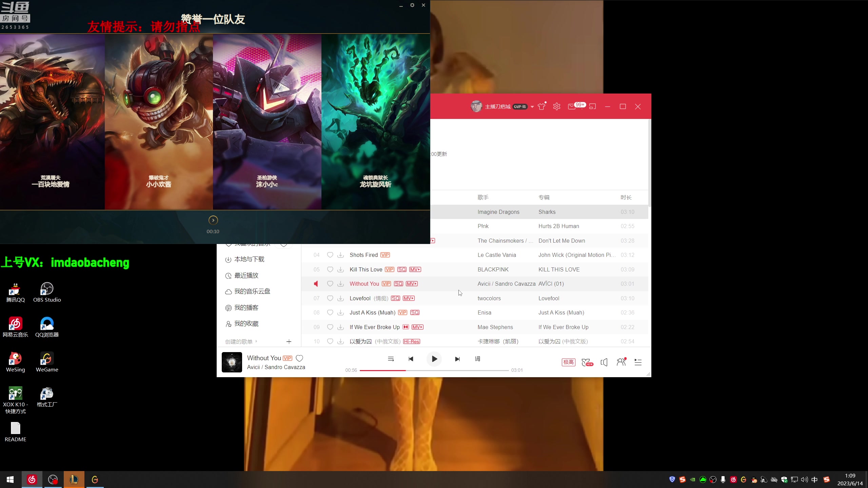Viewport: 868px width, 488px height.
Task: Download the song 以爱为囚
Action: (341, 341)
